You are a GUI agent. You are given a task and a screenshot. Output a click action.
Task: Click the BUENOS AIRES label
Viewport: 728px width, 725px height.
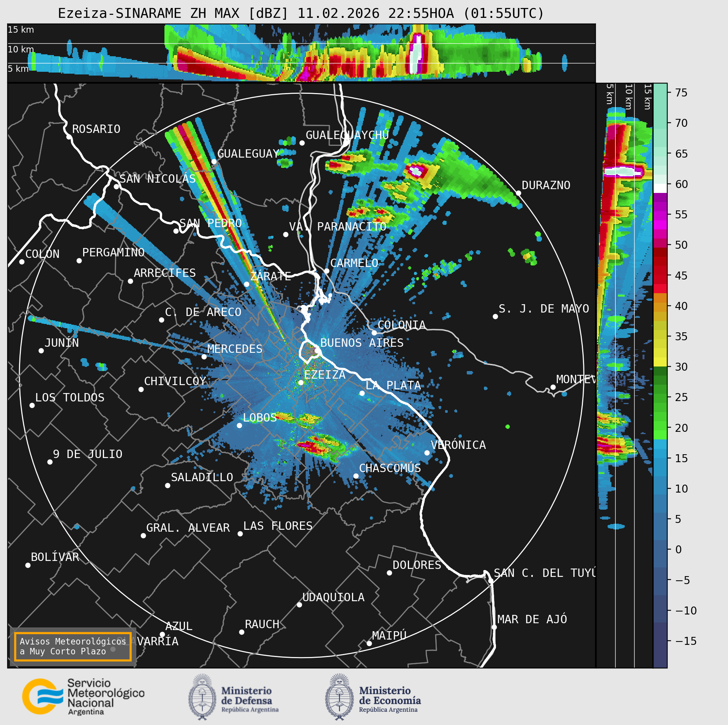click(x=362, y=343)
